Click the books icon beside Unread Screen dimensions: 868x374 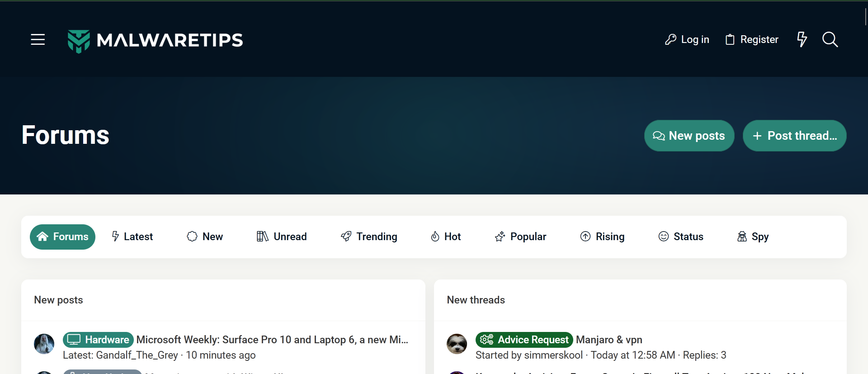pos(263,237)
